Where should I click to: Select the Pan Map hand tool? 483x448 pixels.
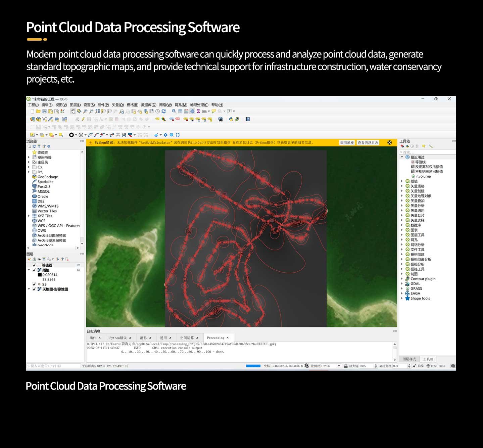coord(73,111)
